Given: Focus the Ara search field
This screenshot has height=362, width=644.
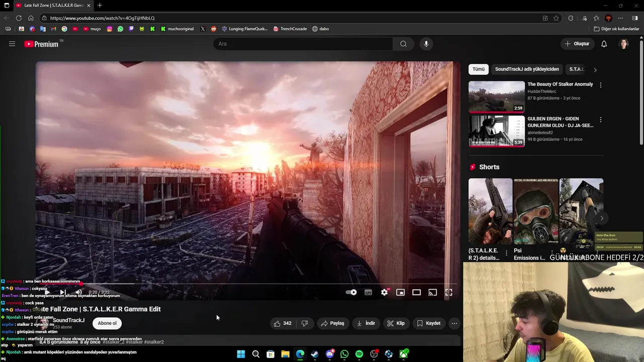Looking at the screenshot, I should click(x=303, y=44).
